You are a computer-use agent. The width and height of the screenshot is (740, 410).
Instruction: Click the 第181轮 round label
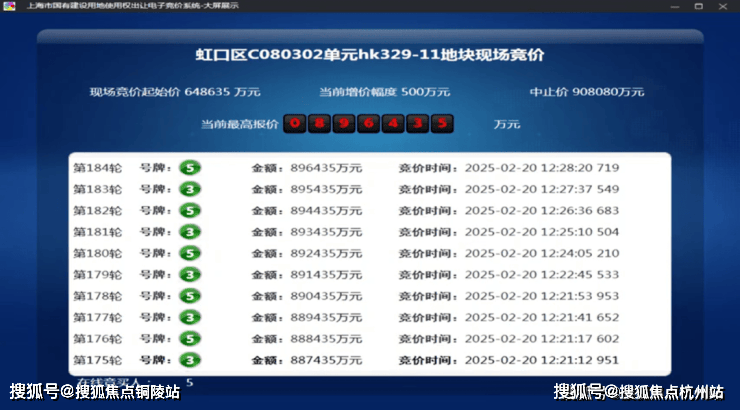click(97, 232)
